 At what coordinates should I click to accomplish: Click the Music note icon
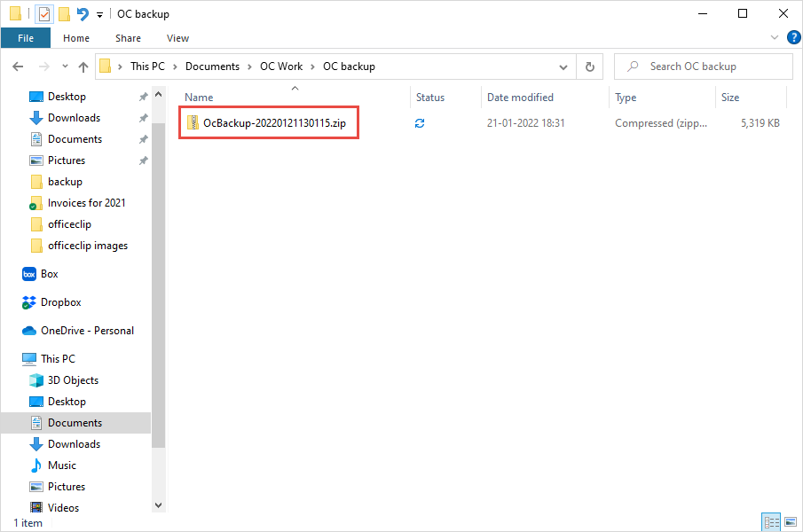coord(36,465)
